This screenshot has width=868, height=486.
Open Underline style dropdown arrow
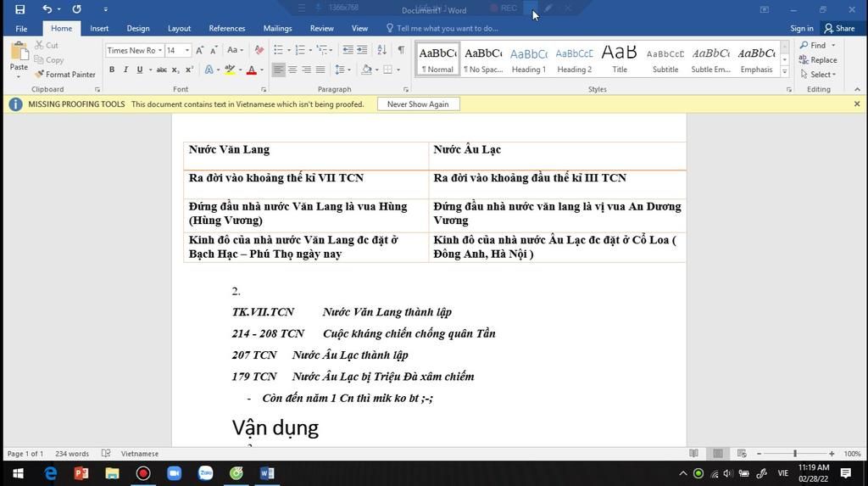coord(150,70)
